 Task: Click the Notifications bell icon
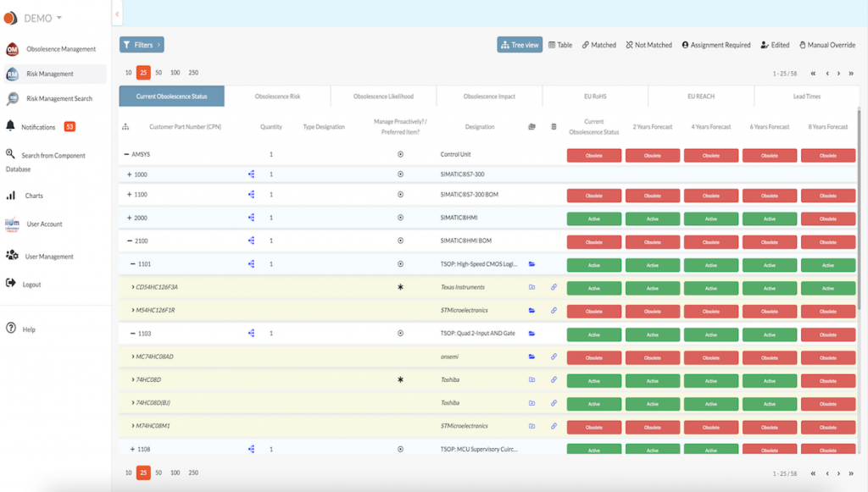[11, 126]
